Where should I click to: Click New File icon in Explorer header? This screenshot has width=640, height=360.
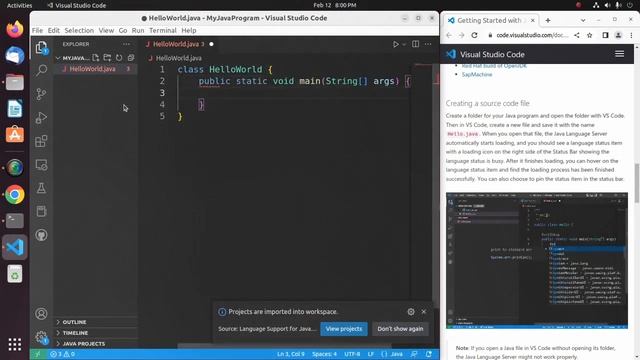[x=96, y=58]
